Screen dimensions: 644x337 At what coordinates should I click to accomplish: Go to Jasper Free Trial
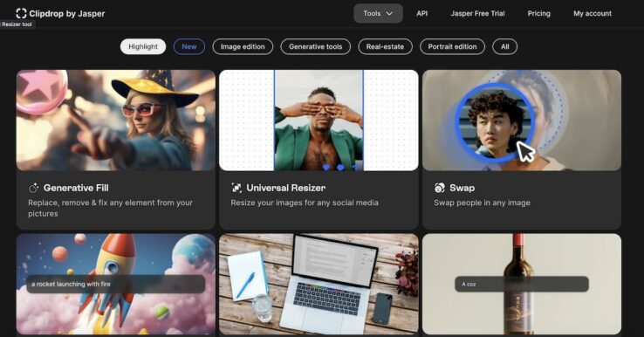(477, 14)
